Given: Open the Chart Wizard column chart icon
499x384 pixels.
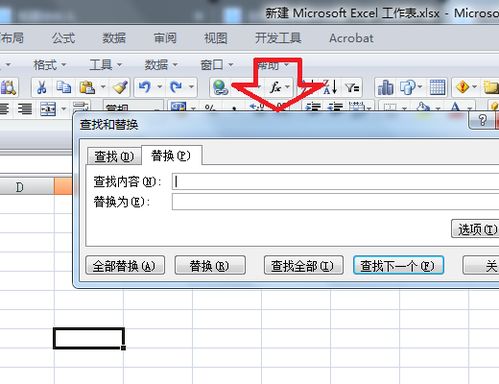Looking at the screenshot, I should pos(385,88).
